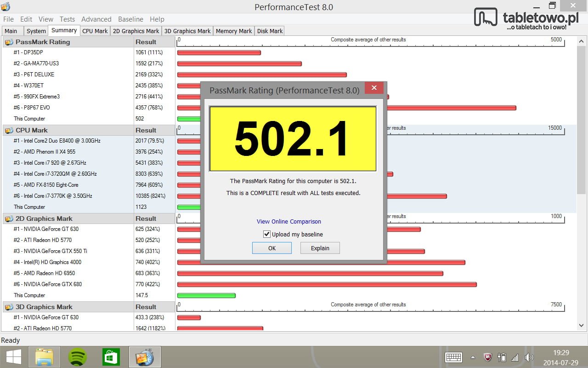The image size is (588, 368).
Task: Open the Advanced menu
Action: click(x=96, y=19)
